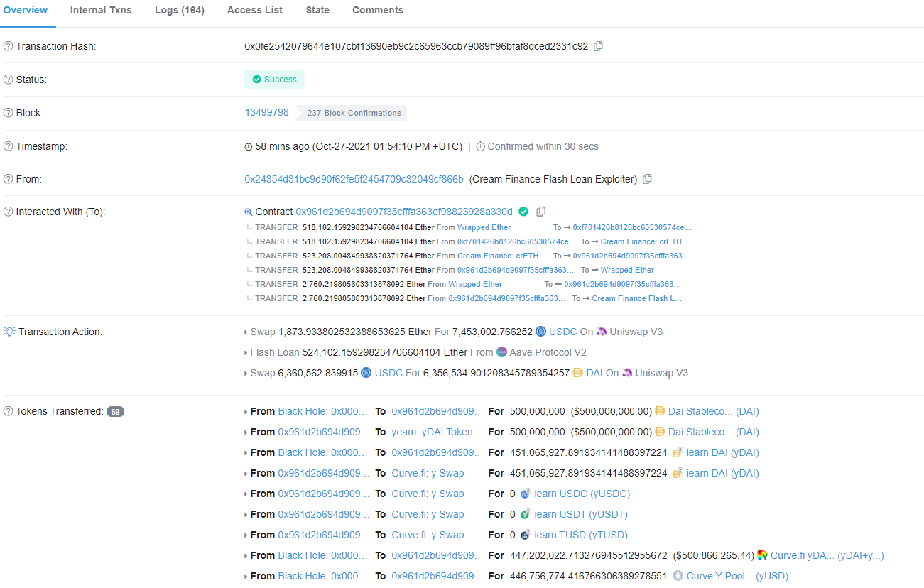Viewport: 924px width, 588px height.
Task: Click the lightbulb icon beside Transaction Action
Action: (9, 332)
